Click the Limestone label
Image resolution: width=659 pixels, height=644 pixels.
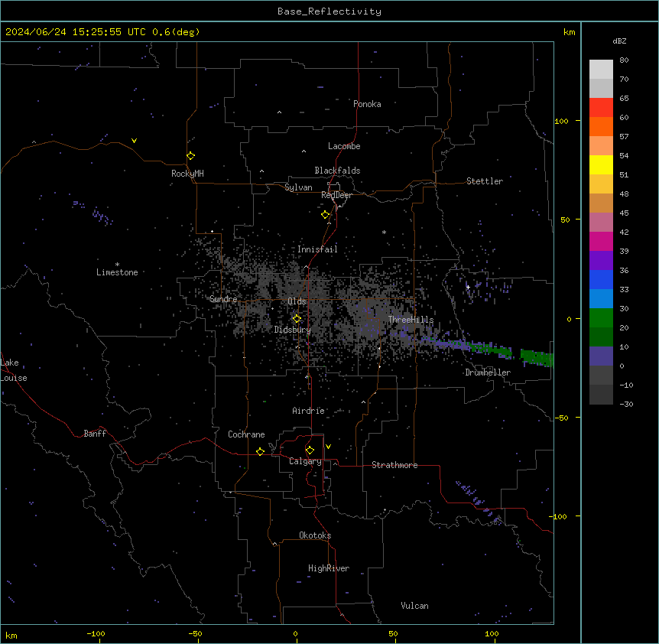pos(117,272)
